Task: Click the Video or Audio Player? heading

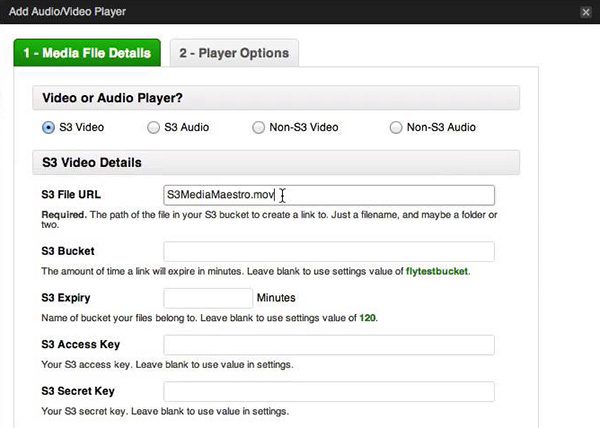Action: click(112, 98)
